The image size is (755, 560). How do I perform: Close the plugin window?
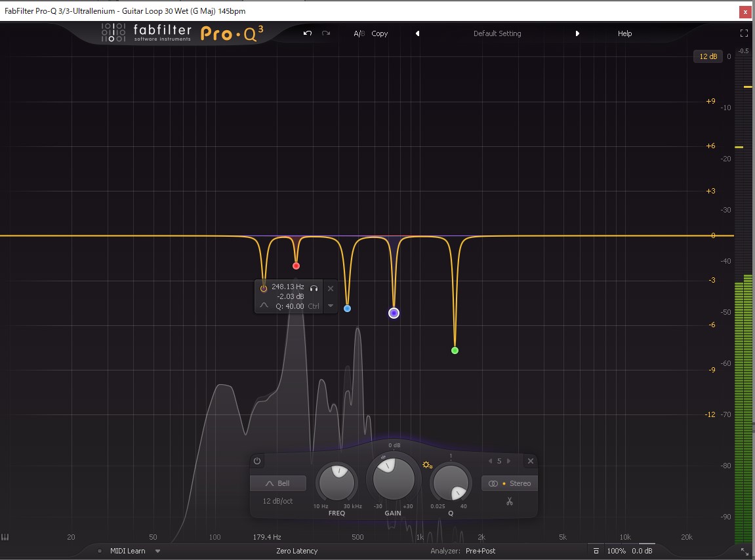tap(745, 12)
